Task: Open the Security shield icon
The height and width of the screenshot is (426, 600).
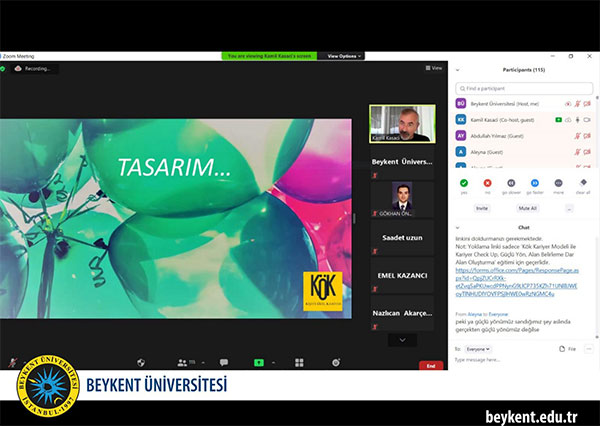Action: point(141,362)
